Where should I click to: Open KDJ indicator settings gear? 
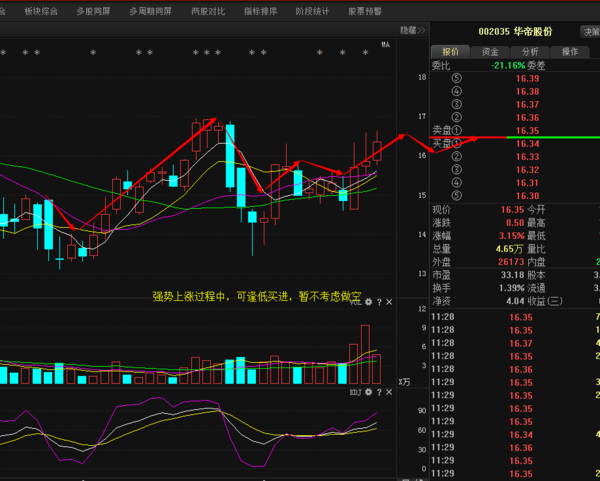(x=368, y=393)
